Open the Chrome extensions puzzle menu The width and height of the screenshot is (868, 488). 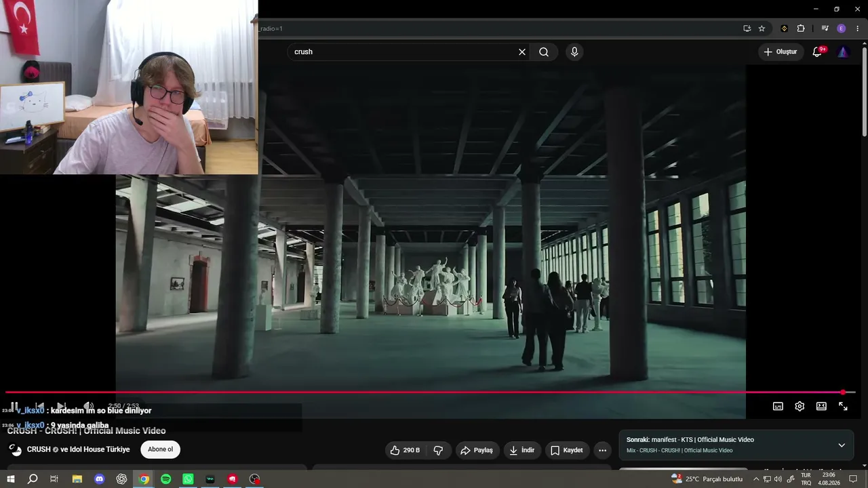tap(801, 28)
